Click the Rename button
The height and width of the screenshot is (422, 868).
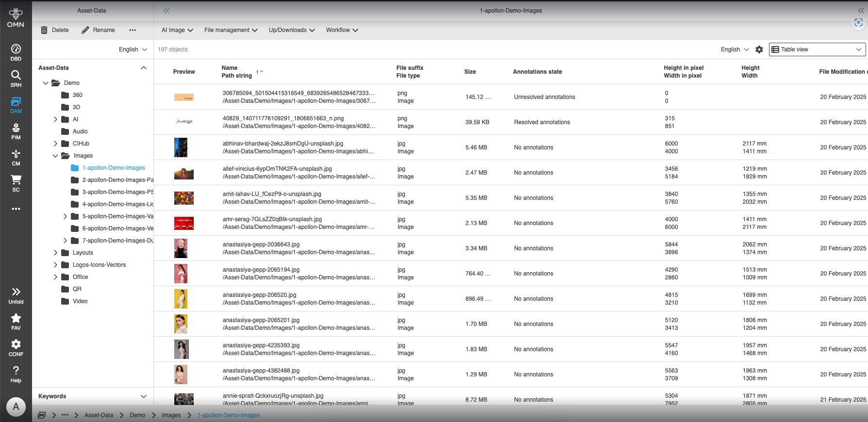(x=98, y=30)
